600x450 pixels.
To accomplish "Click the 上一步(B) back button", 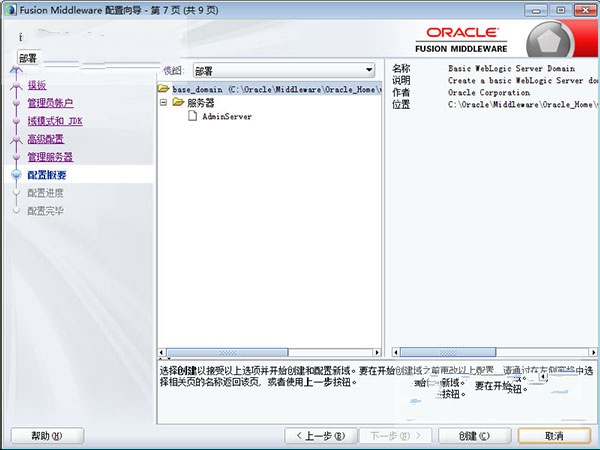I will pos(321,435).
